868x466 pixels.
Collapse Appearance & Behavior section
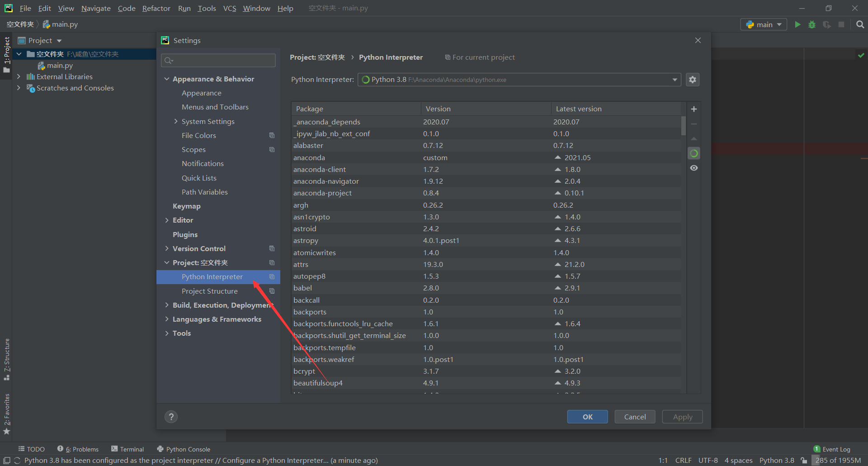(x=167, y=79)
